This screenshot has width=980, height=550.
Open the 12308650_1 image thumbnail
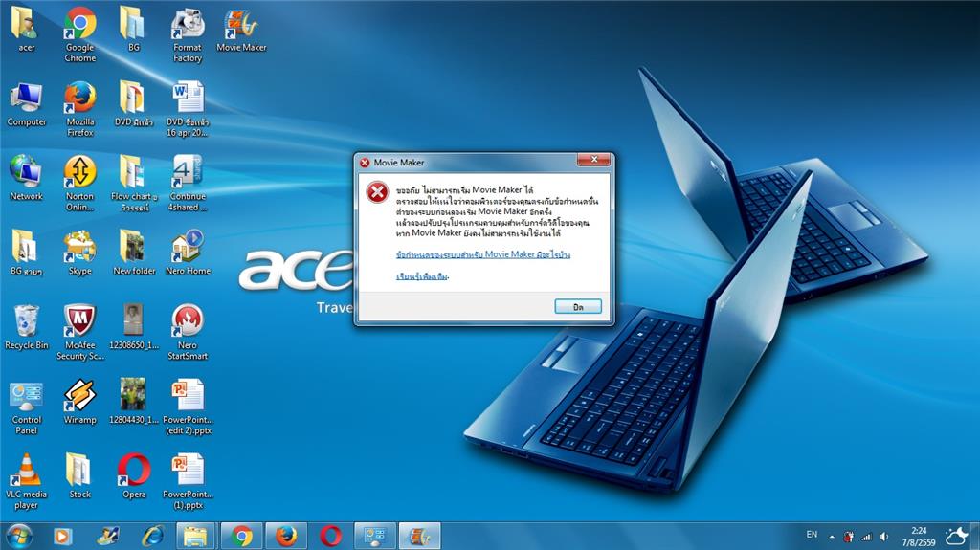coord(133,327)
